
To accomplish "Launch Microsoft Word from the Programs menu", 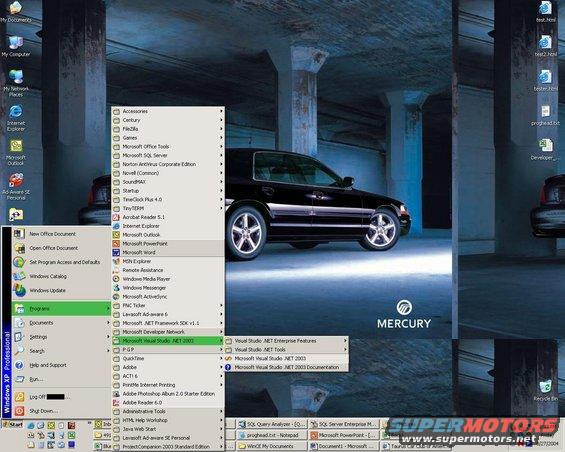I will [x=168, y=252].
